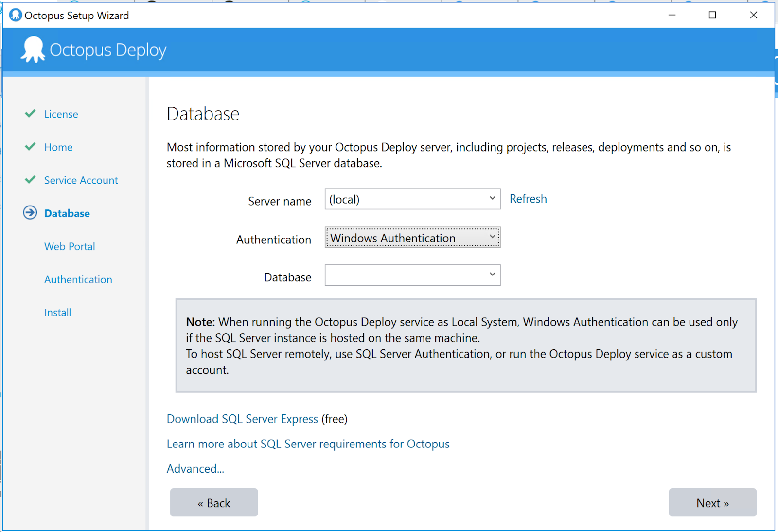Click the green checkmark beside Home
This screenshot has width=778, height=532.
click(x=30, y=147)
